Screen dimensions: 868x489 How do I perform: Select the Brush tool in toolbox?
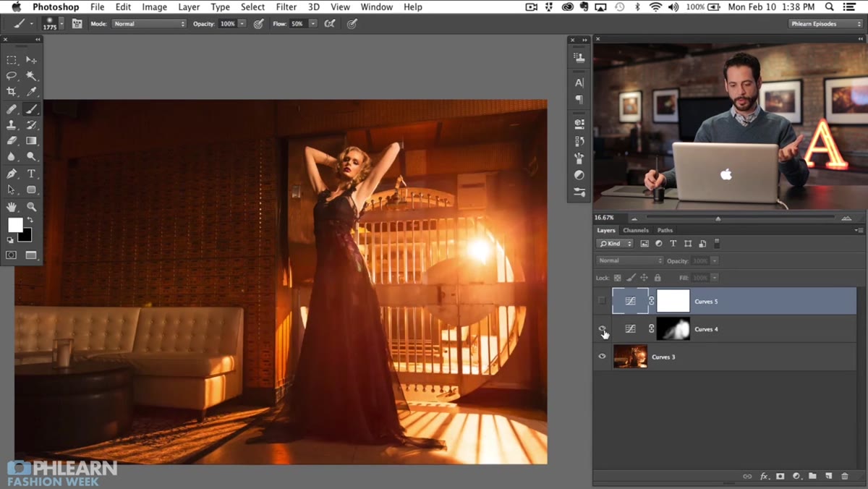tap(31, 109)
